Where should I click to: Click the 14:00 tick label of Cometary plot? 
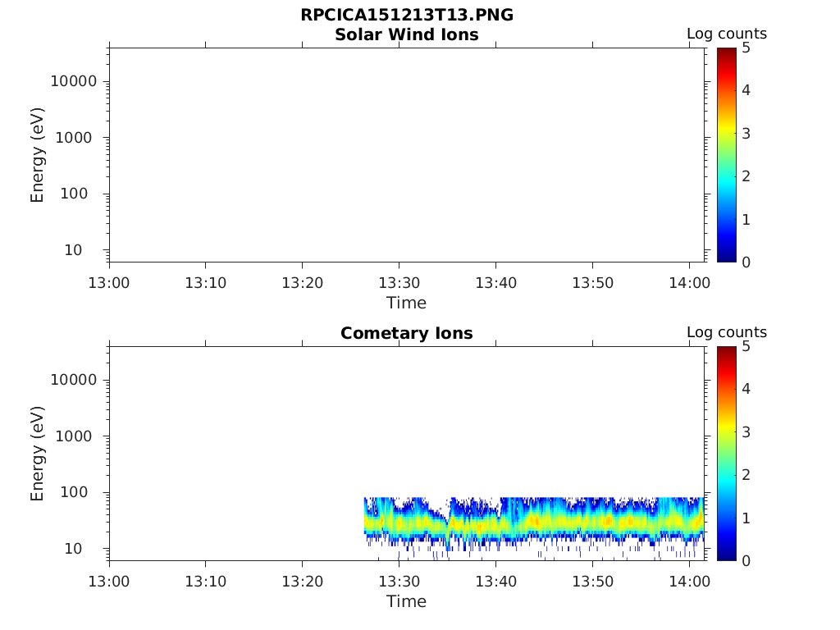[x=689, y=582]
